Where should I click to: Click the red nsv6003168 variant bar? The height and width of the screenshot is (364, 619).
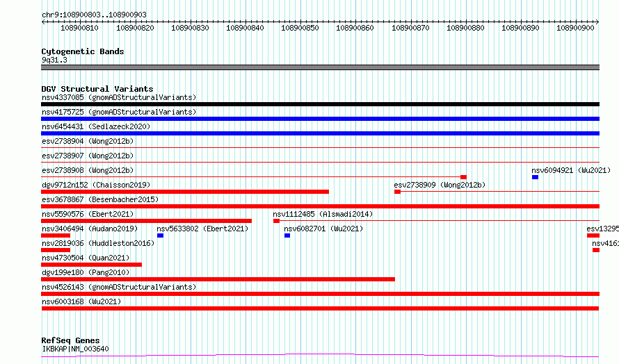(x=320, y=308)
